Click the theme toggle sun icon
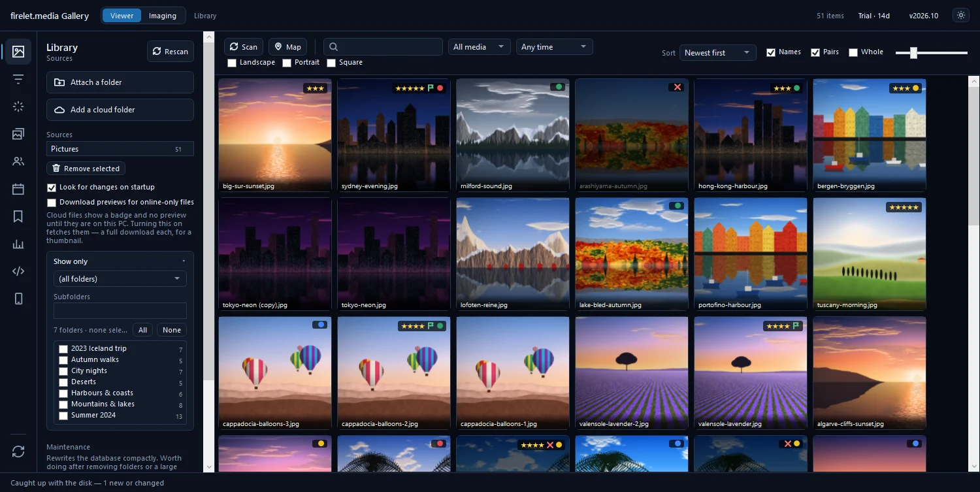The image size is (980, 492). tap(960, 16)
